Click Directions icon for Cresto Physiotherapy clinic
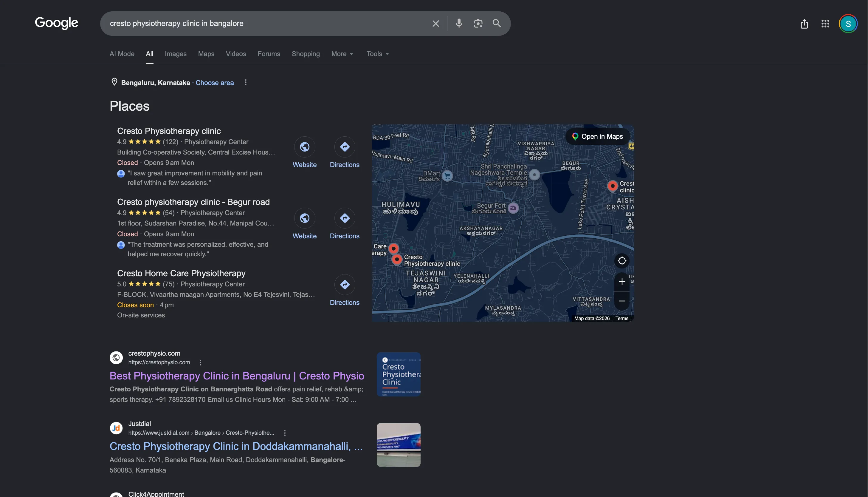 [x=345, y=147]
